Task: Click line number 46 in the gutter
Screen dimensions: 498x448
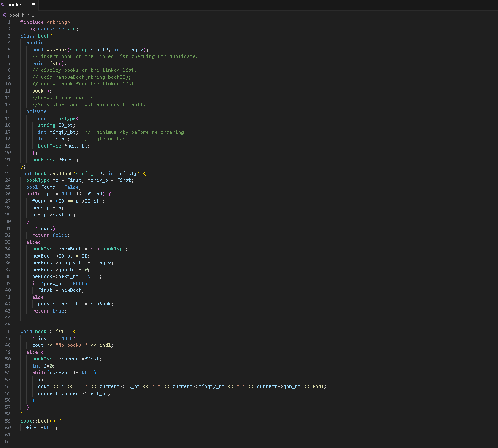Action: point(8,331)
